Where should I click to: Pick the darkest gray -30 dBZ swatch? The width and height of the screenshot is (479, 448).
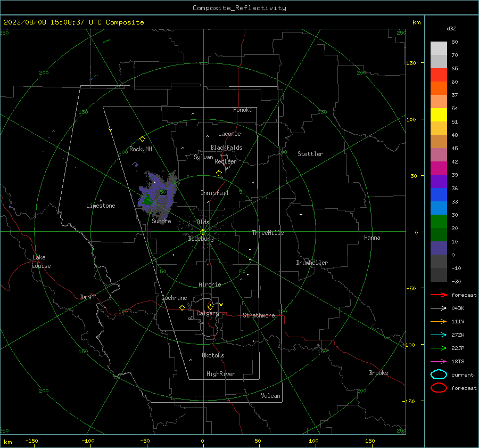(x=439, y=275)
